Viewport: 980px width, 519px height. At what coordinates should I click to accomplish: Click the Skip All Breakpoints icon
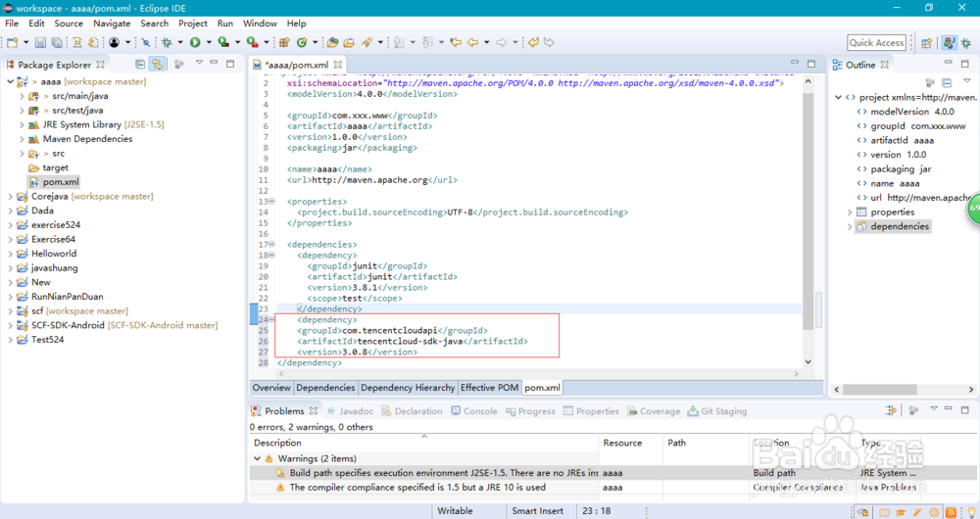click(x=146, y=42)
